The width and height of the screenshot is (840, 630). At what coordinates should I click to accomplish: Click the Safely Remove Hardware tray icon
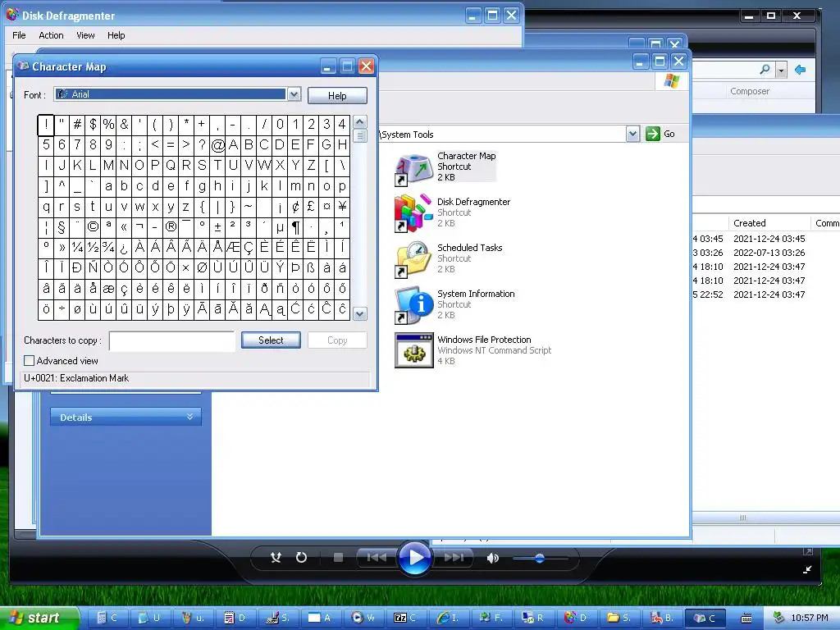click(x=778, y=618)
